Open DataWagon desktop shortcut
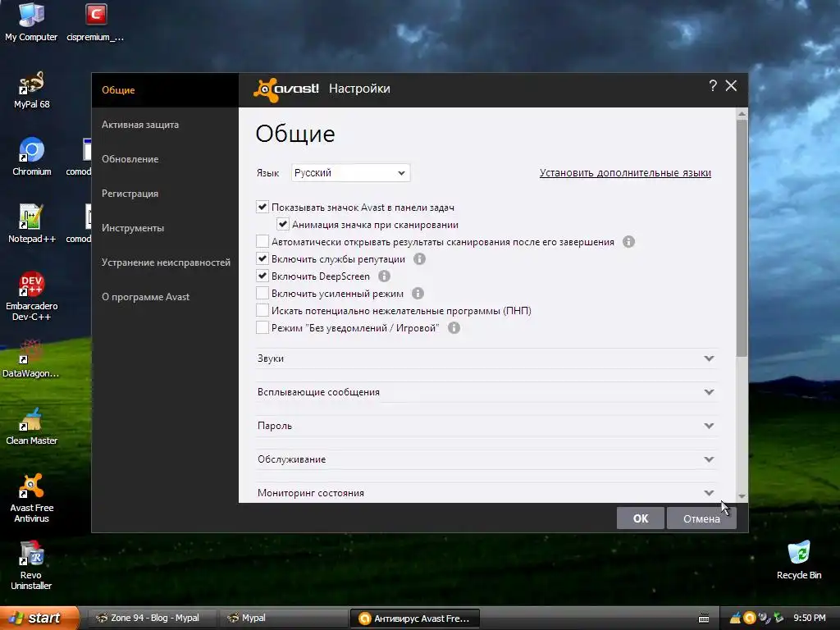The width and height of the screenshot is (840, 630). click(31, 358)
